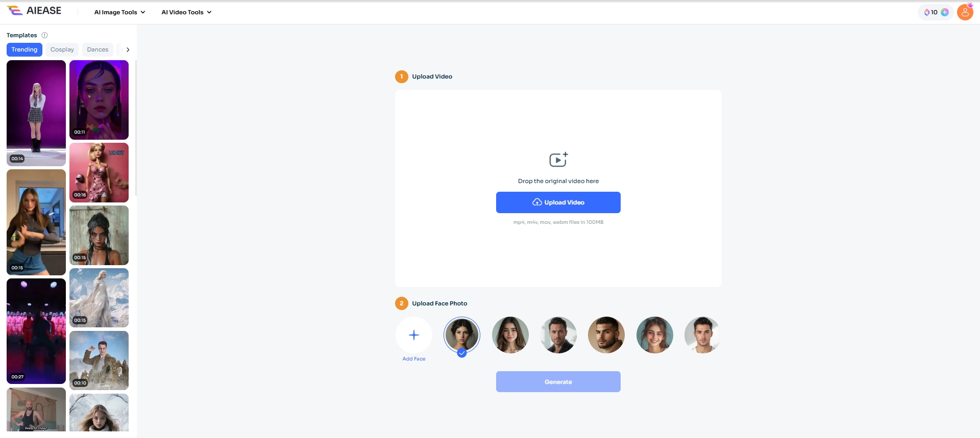Click the step 2 number badge
The width and height of the screenshot is (980, 438).
(402, 303)
